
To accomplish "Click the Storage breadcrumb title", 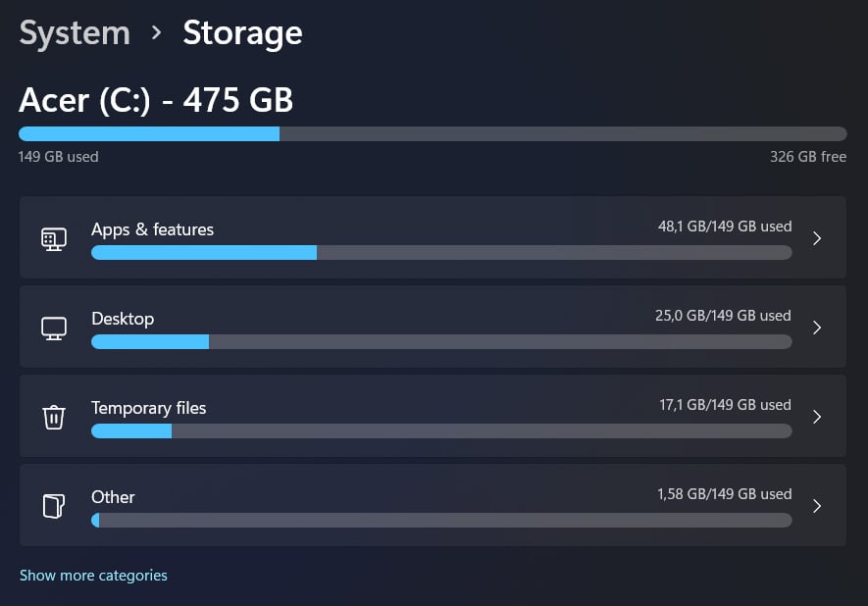I will (242, 33).
